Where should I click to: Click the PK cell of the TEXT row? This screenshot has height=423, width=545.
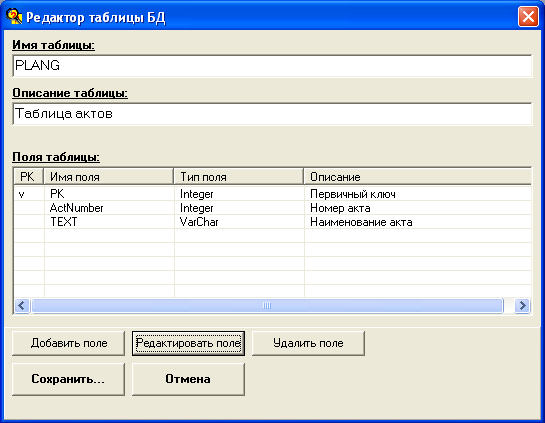click(x=29, y=222)
